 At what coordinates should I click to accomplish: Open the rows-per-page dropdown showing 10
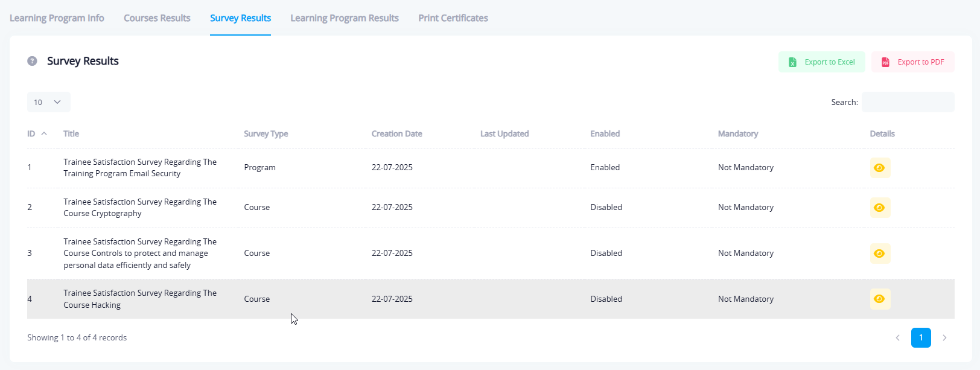48,102
